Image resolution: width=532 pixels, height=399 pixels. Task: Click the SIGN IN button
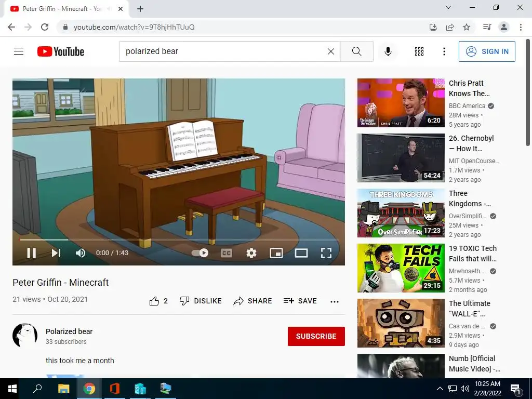[x=487, y=51]
